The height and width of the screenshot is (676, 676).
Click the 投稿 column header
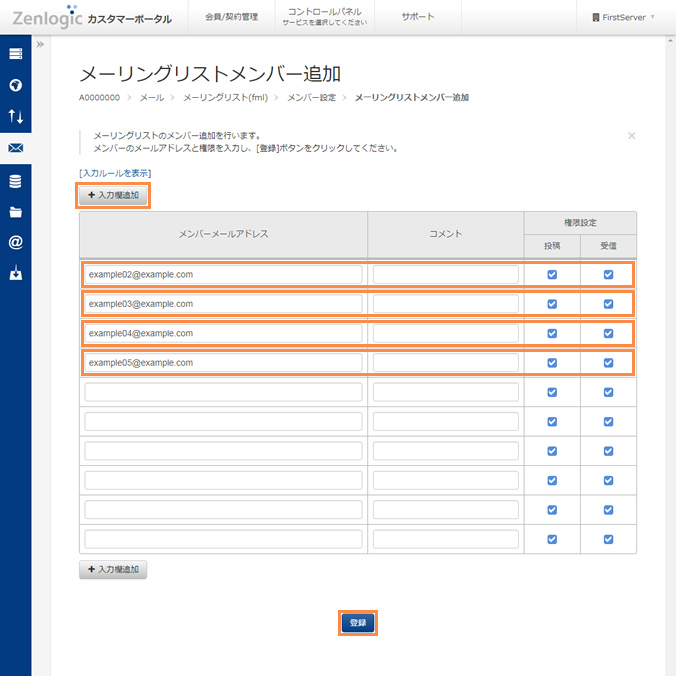click(x=552, y=246)
